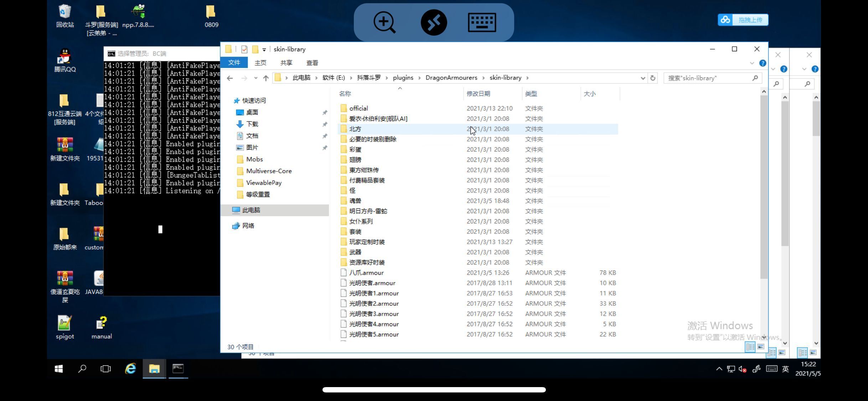This screenshot has height=401, width=868.
Task: Open the on-screen keyboard button
Action: 482,22
